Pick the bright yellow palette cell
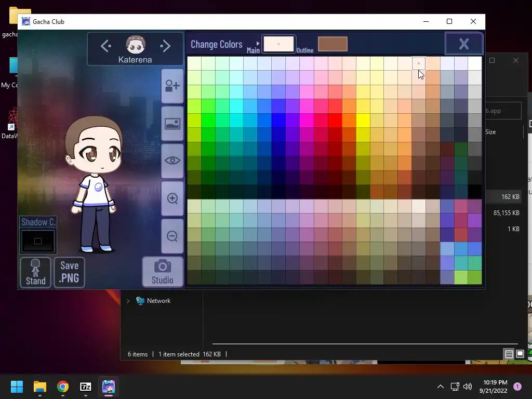Screen dimensions: 532x399 click(x=363, y=121)
